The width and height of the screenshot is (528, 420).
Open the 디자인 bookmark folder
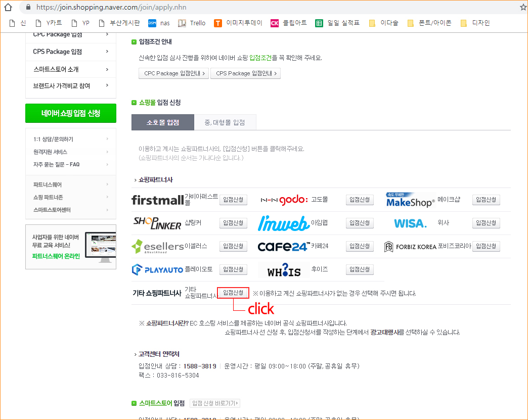[x=475, y=23]
